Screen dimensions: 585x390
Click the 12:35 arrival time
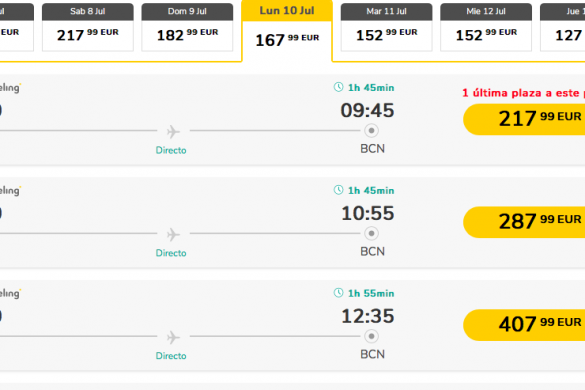click(368, 316)
